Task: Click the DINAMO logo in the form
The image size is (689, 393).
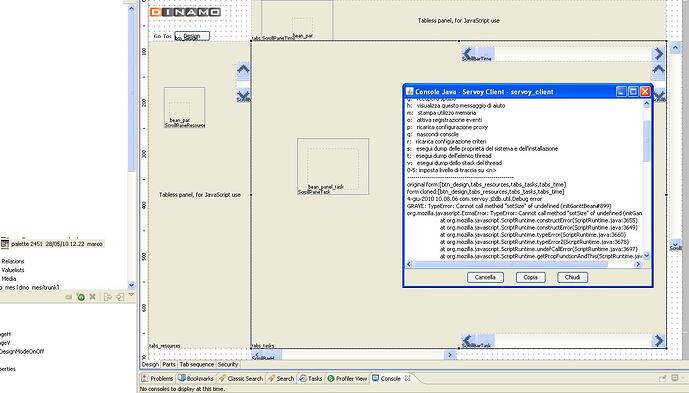Action: (185, 12)
